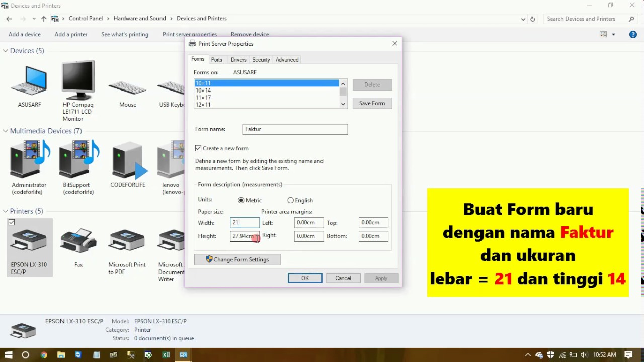Toggle the checkbox on EPSON LX-310 printer
Screen dimensions: 644x362
tap(12, 222)
